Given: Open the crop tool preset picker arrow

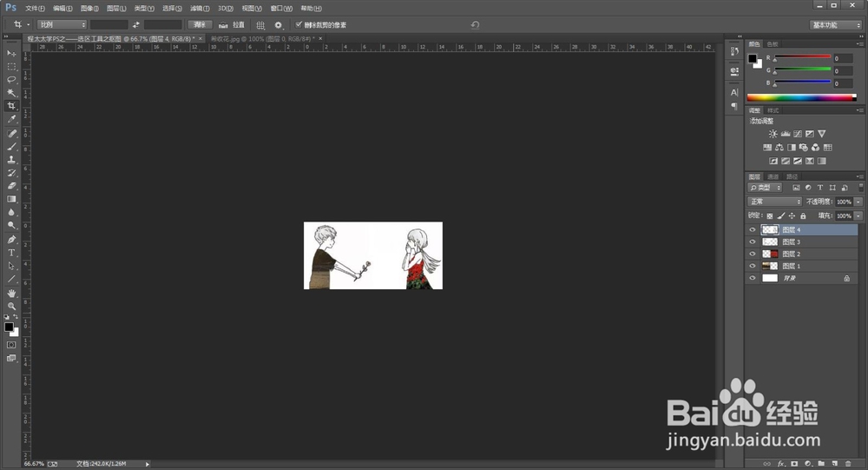Looking at the screenshot, I should [x=29, y=24].
